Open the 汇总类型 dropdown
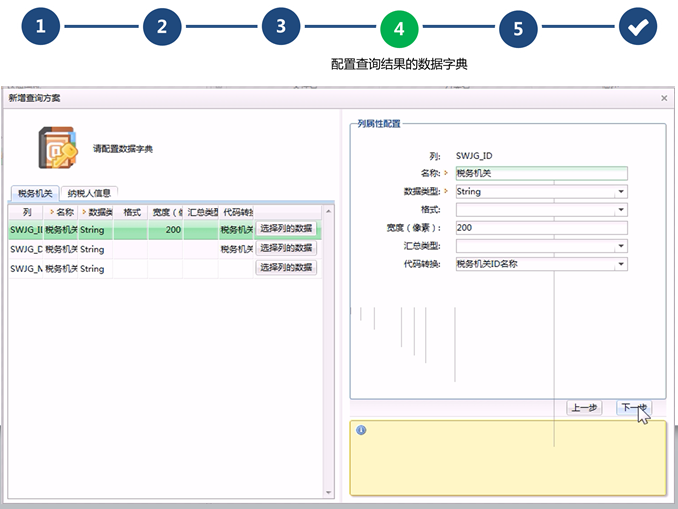The height and width of the screenshot is (509, 678). point(621,245)
